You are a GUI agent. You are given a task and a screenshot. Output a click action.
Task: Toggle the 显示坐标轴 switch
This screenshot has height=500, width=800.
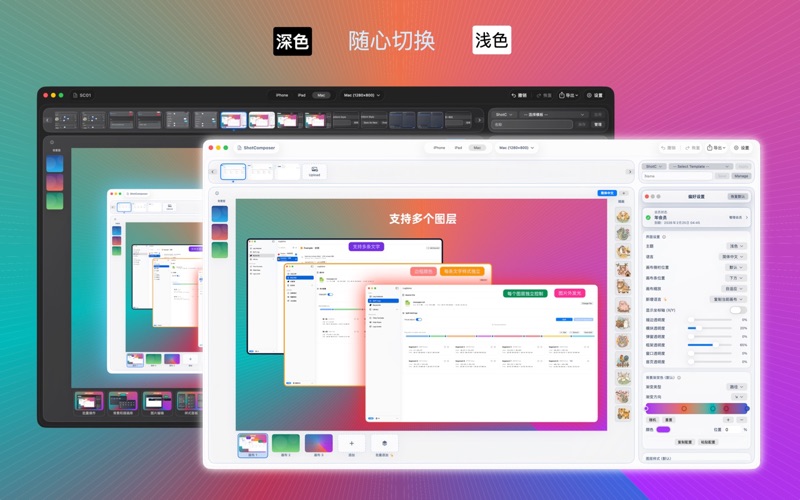[x=738, y=310]
